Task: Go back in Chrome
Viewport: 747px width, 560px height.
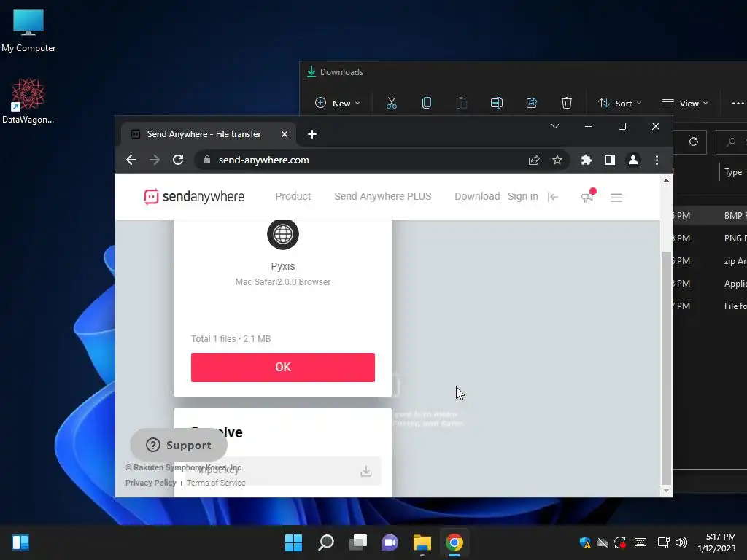Action: [x=131, y=160]
